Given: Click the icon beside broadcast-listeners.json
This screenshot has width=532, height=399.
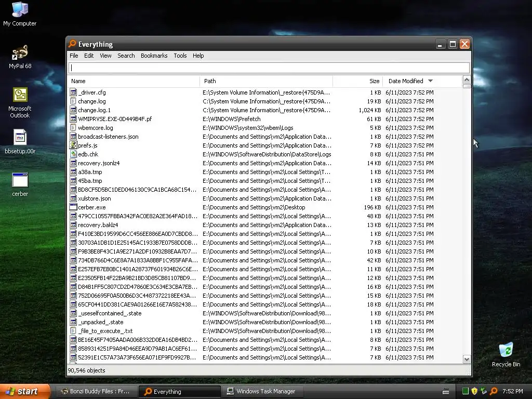Looking at the screenshot, I should click(73, 137).
